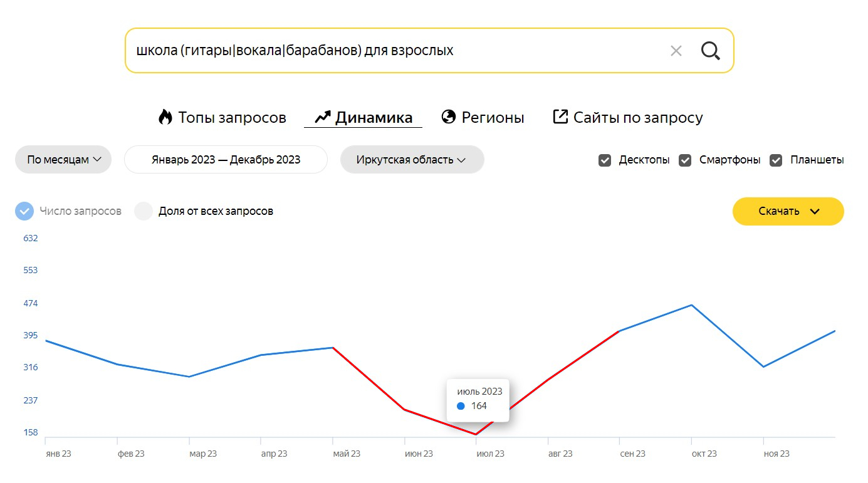Click the external link icon for sites

click(x=560, y=117)
